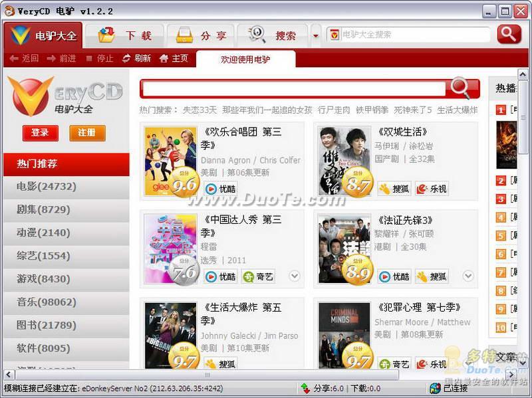Open 电影(24732) category
This screenshot has height=398, width=532.
click(66, 187)
